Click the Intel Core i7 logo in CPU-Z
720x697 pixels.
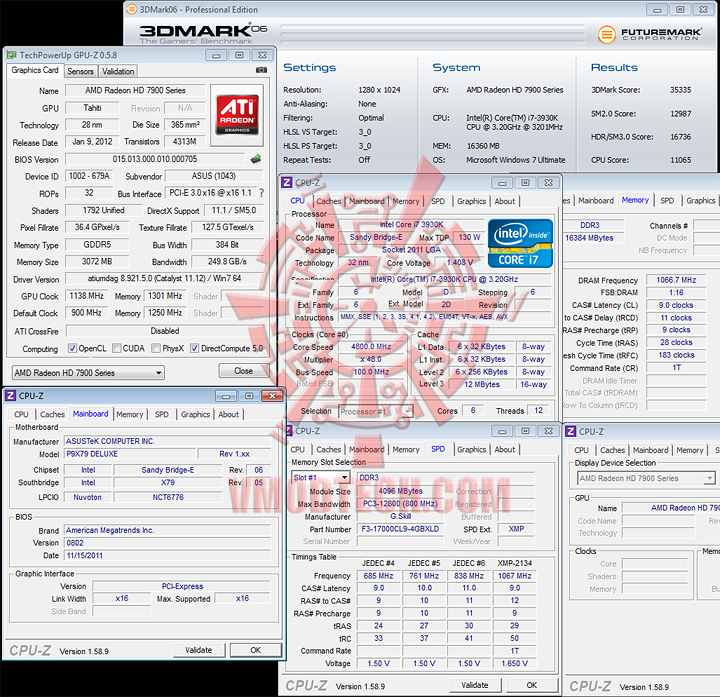point(520,243)
